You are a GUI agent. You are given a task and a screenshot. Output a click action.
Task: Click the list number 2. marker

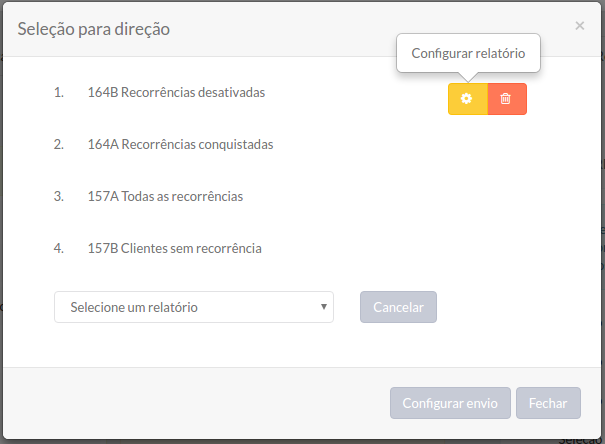tap(59, 145)
